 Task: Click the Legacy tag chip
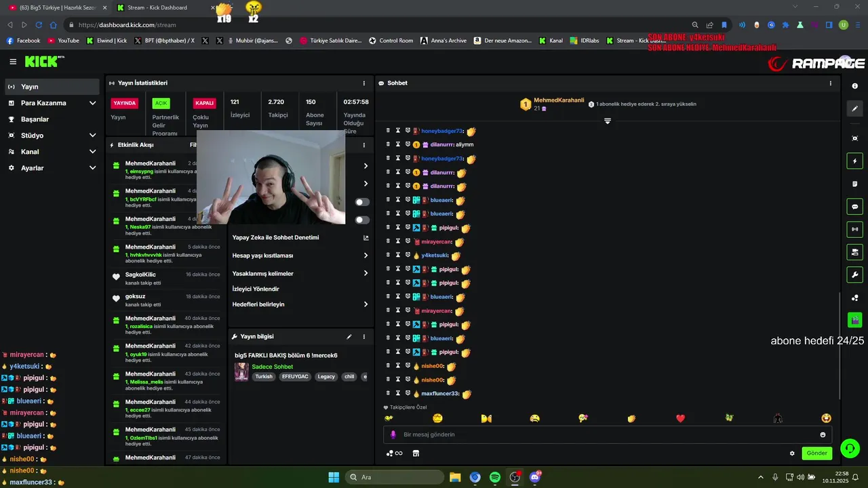pos(326,377)
